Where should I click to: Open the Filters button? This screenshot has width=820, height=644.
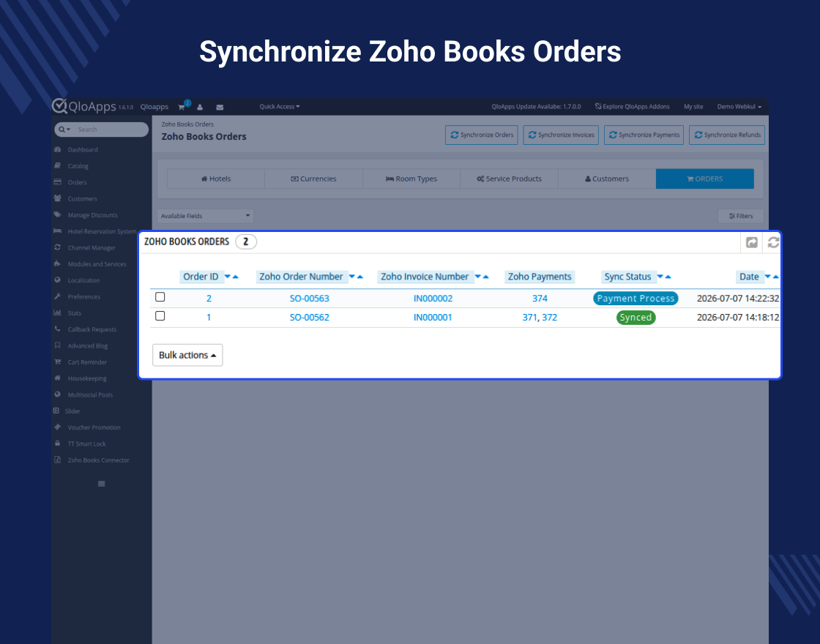(x=741, y=216)
